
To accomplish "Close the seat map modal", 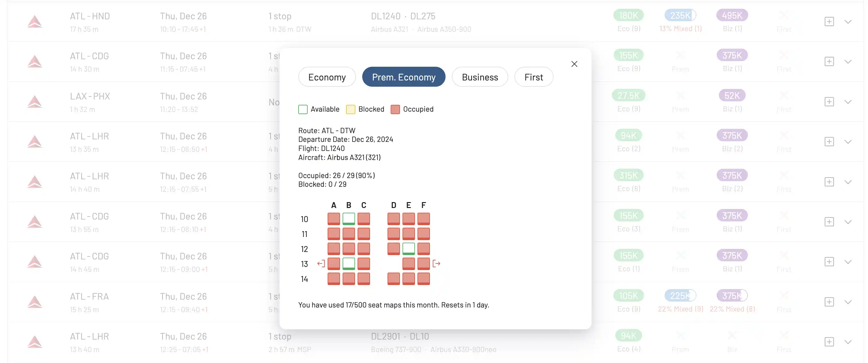I will (575, 64).
